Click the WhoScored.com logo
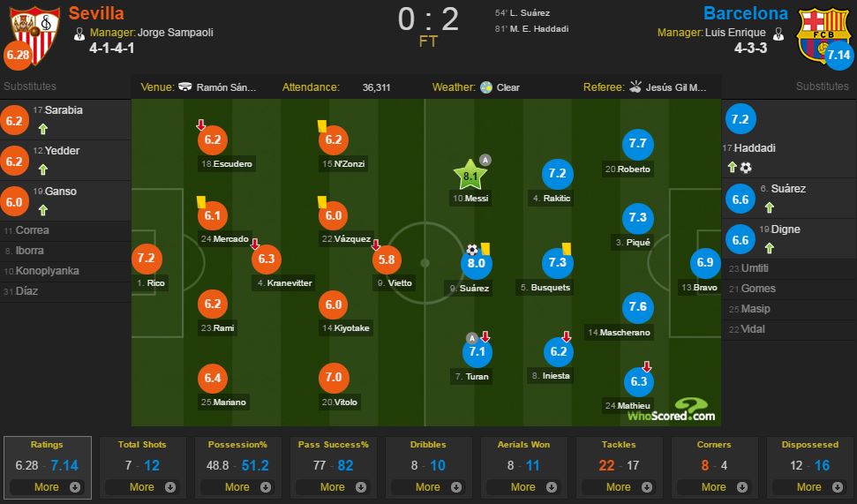The image size is (857, 504). pyautogui.click(x=671, y=410)
